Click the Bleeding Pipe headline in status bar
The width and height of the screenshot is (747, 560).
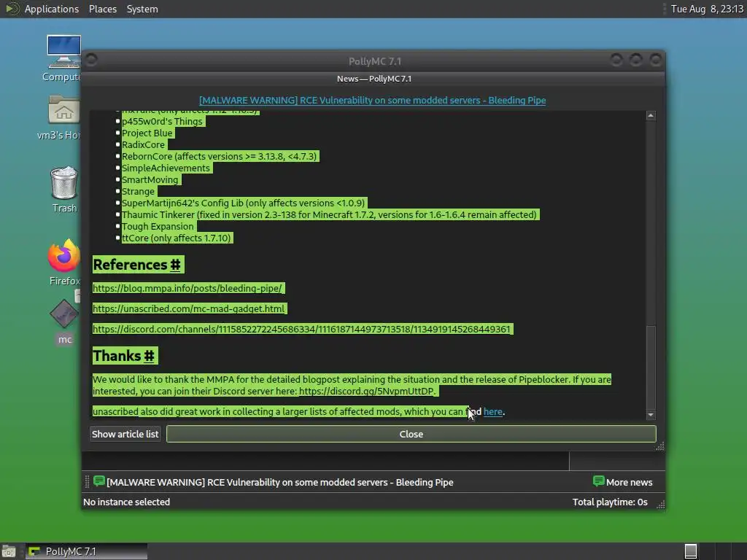pyautogui.click(x=280, y=482)
